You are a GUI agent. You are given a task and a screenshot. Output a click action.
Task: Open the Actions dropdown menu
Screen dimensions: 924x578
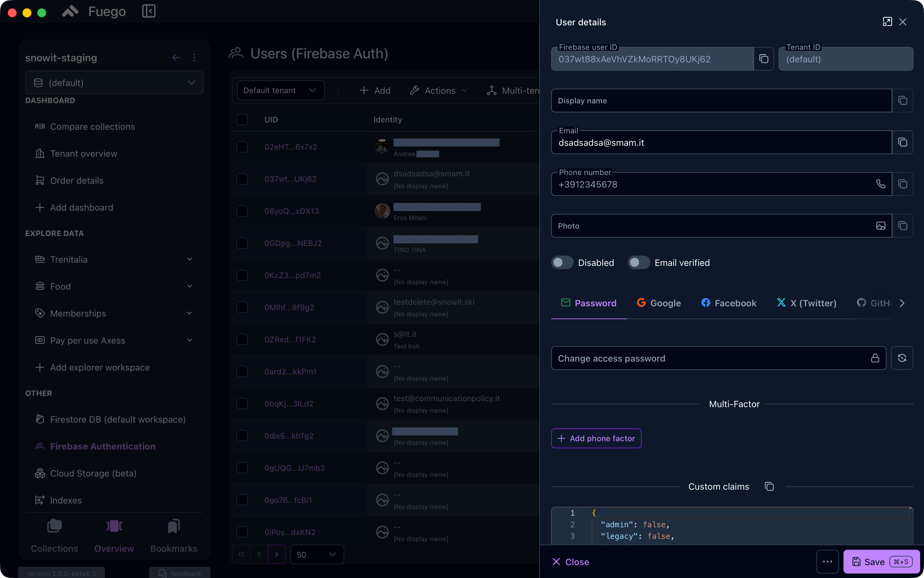click(439, 91)
